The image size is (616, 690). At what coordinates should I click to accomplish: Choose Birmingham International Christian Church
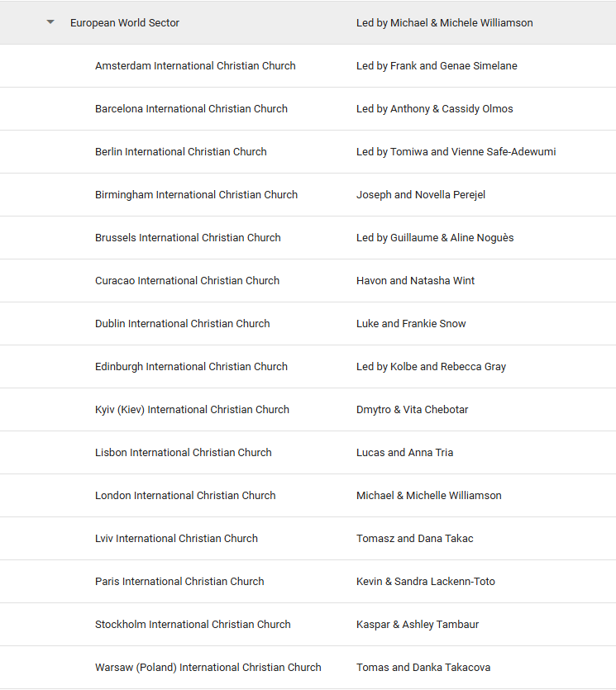tap(196, 195)
